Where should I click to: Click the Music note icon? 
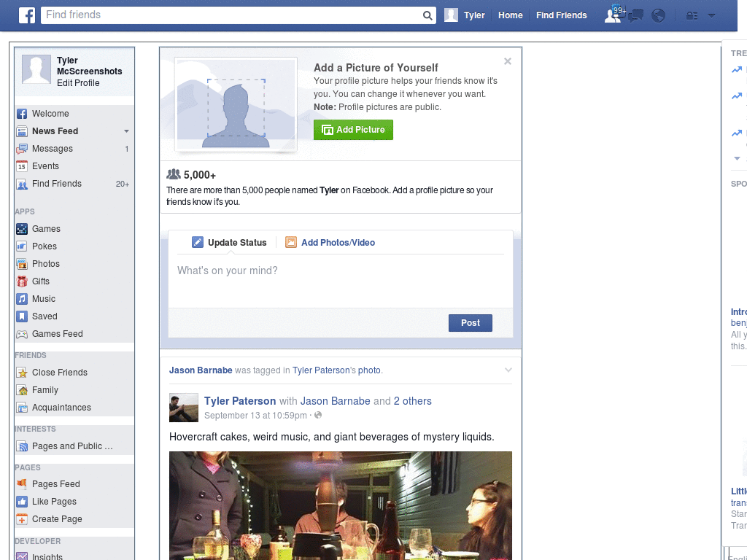22,299
